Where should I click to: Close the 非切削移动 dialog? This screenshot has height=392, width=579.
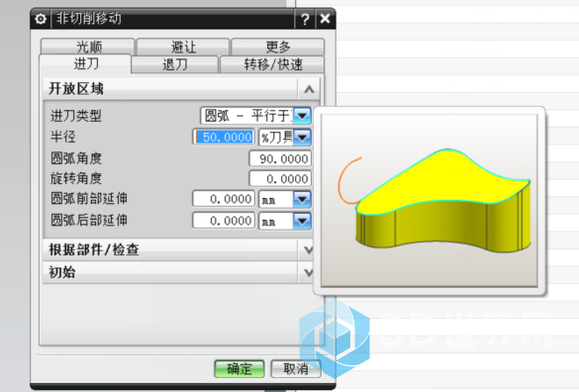pyautogui.click(x=325, y=19)
